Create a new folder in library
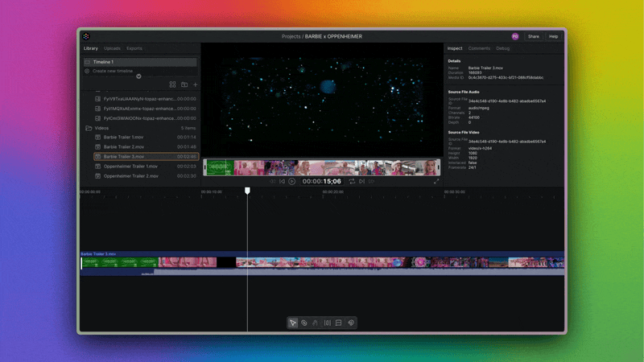The height and width of the screenshot is (362, 644). 184,84
